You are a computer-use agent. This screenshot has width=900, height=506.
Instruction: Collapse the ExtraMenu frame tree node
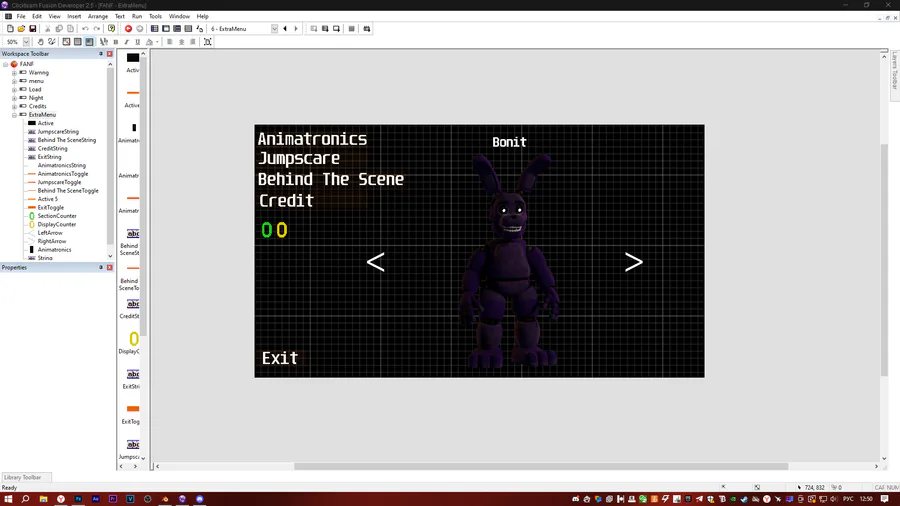[14, 115]
